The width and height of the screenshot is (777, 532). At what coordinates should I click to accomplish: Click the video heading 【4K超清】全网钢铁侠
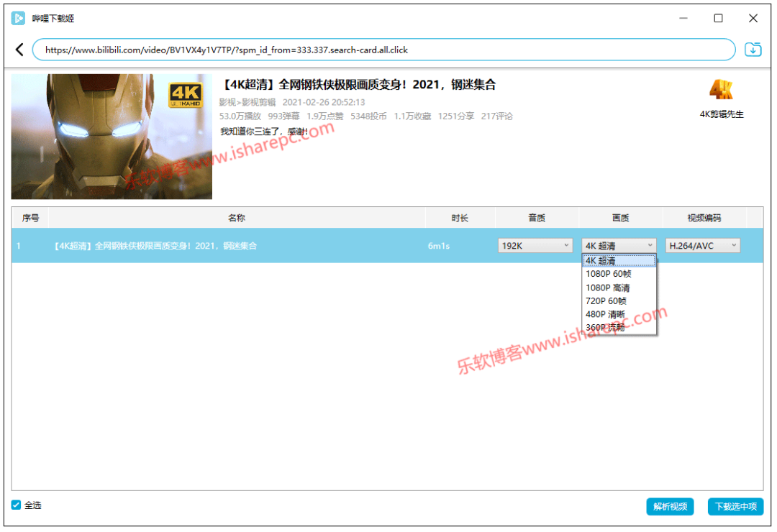coord(358,85)
